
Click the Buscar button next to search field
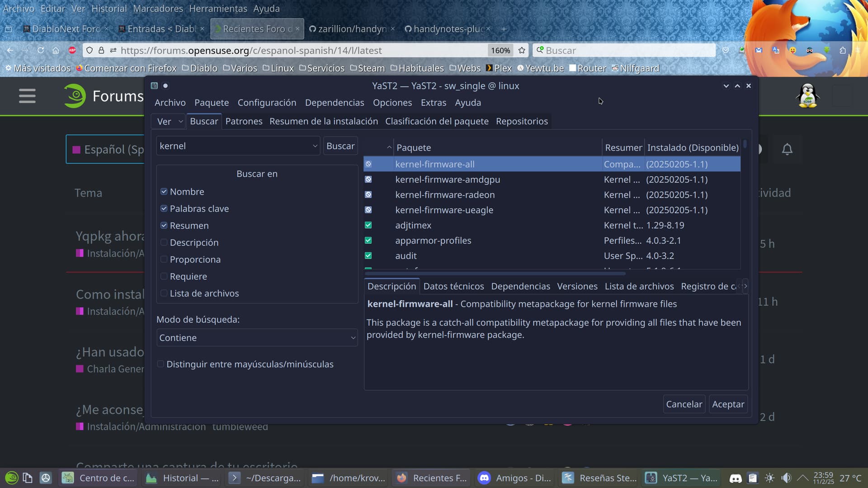pos(340,146)
